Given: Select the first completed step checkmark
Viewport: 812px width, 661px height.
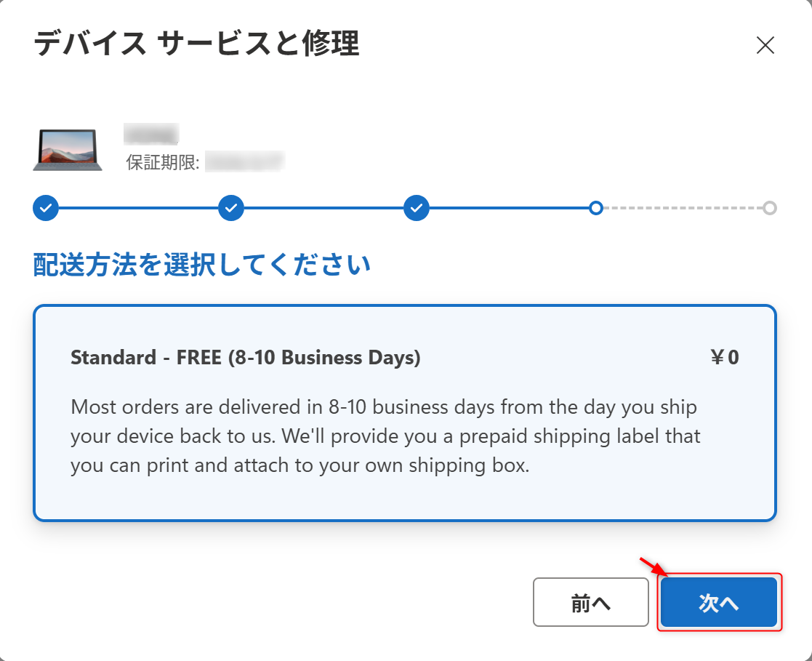Looking at the screenshot, I should point(46,208).
